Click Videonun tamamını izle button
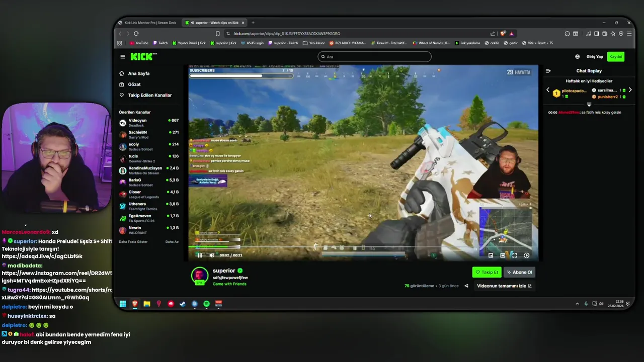The image size is (644, 362). pyautogui.click(x=504, y=286)
